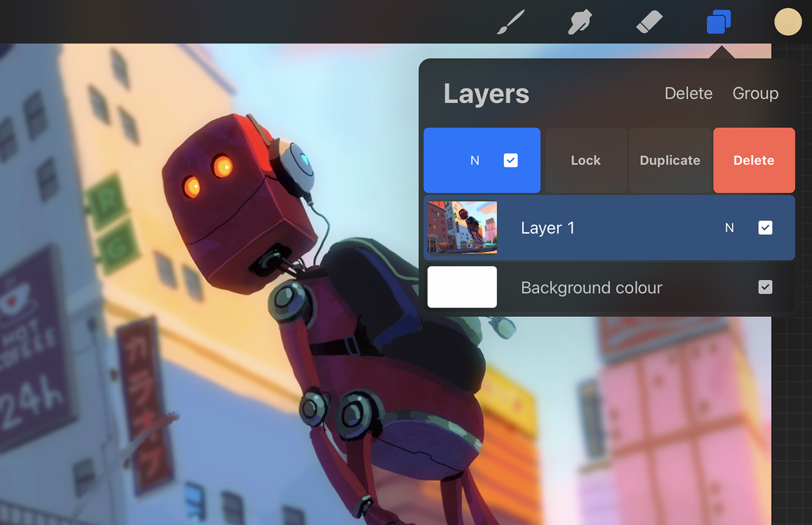This screenshot has width=812, height=525.
Task: Open Layer 1 thumbnail options
Action: point(462,227)
